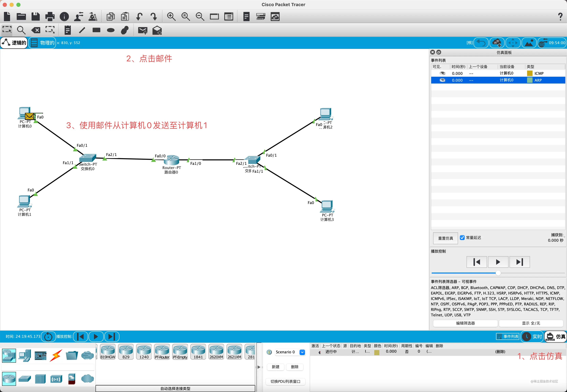Select the Draw Line tool
The image size is (567, 392).
pos(82,30)
